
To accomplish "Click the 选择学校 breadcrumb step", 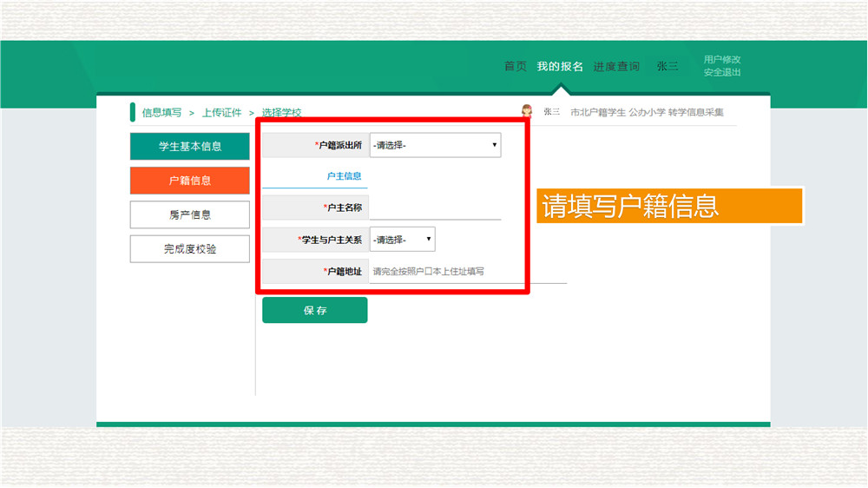I will [x=281, y=113].
